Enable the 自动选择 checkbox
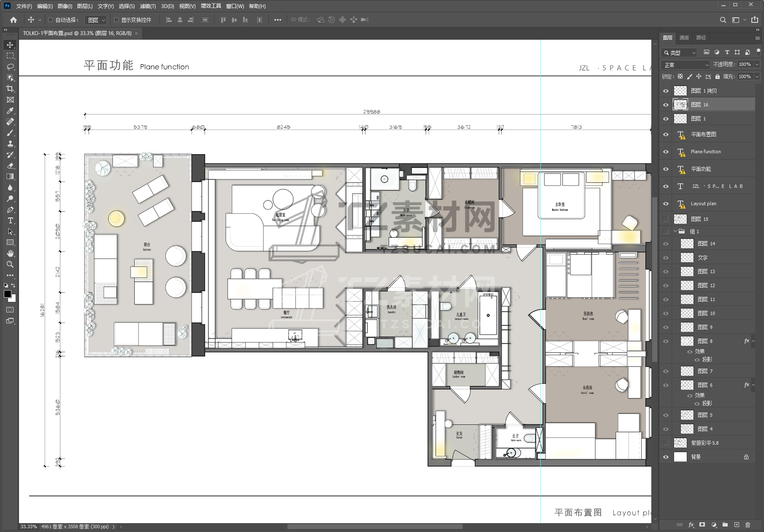Image resolution: width=764 pixels, height=532 pixels. pyautogui.click(x=51, y=20)
